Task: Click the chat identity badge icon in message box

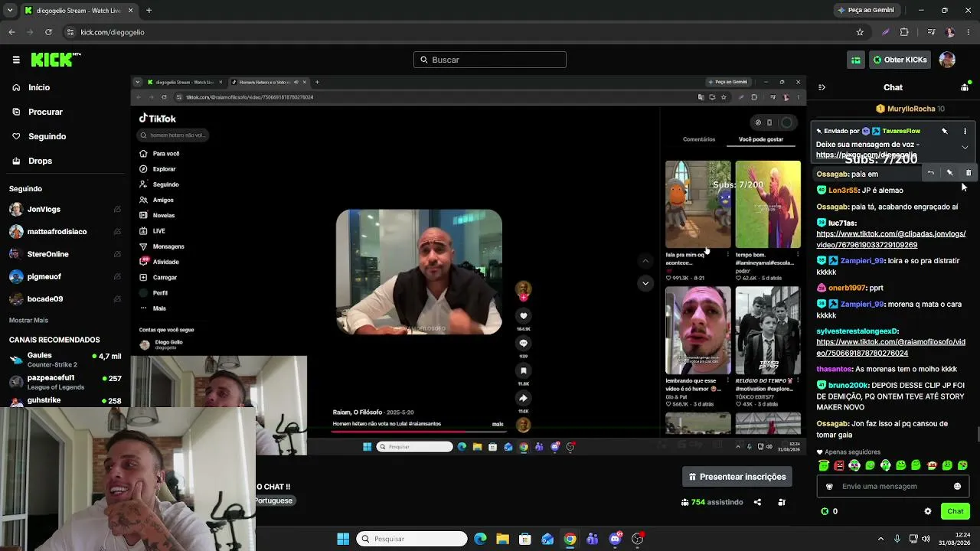Action: pyautogui.click(x=829, y=486)
